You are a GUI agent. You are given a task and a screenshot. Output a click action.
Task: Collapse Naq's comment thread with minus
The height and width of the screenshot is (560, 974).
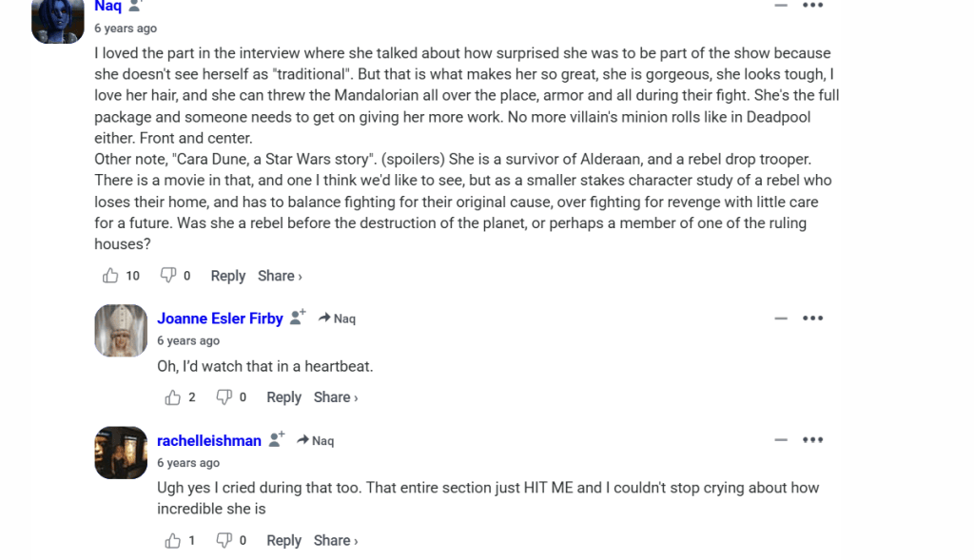pyautogui.click(x=781, y=5)
